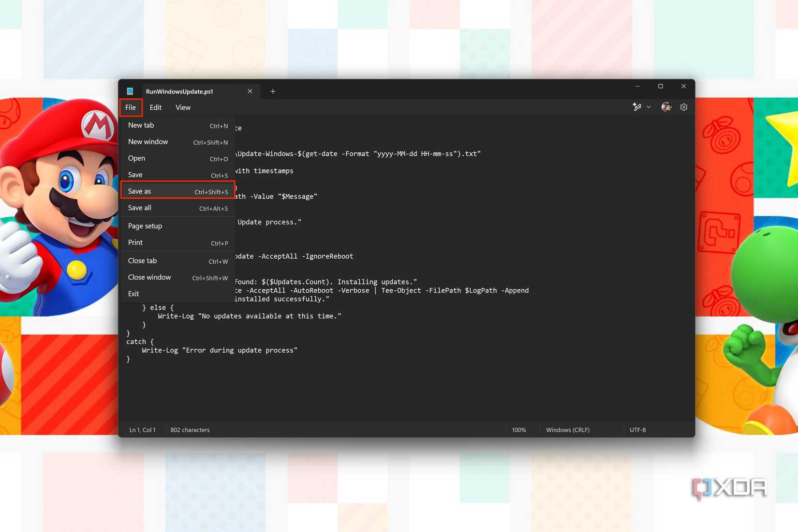Open the View menu

(182, 107)
